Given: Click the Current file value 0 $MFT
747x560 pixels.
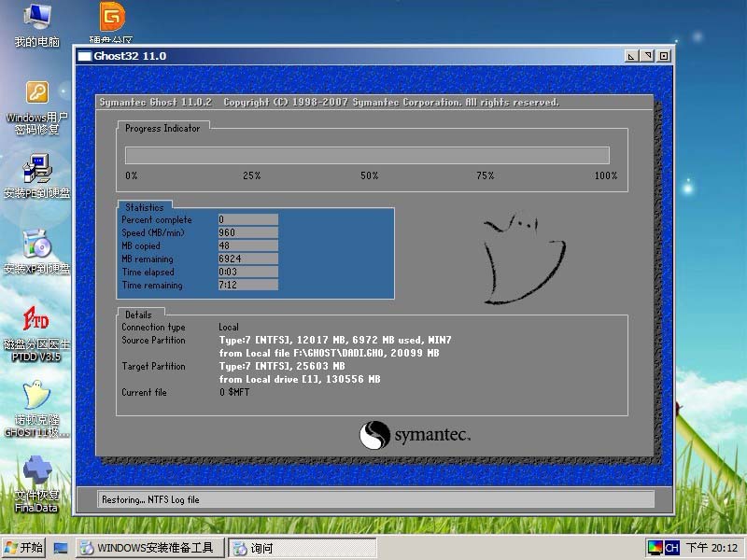Looking at the screenshot, I should 234,392.
